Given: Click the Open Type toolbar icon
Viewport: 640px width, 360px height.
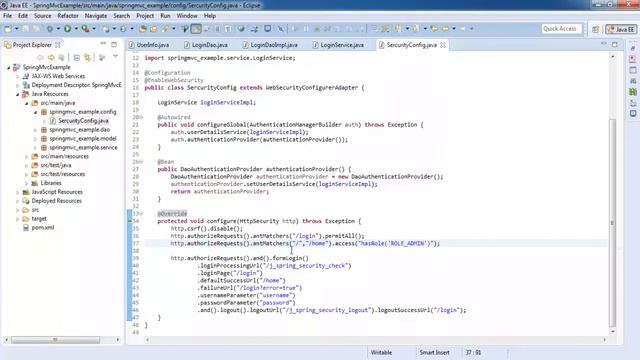Looking at the screenshot, I should 142,29.
